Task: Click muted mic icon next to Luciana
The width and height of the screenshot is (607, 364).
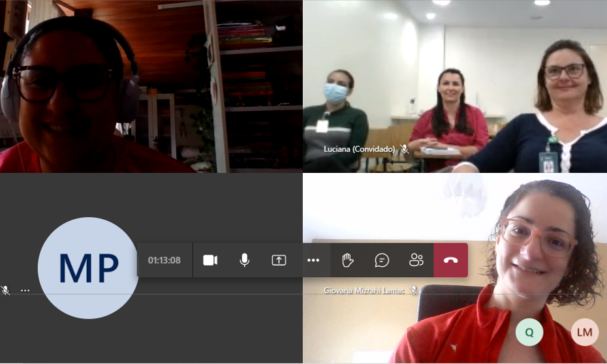Action: click(405, 149)
